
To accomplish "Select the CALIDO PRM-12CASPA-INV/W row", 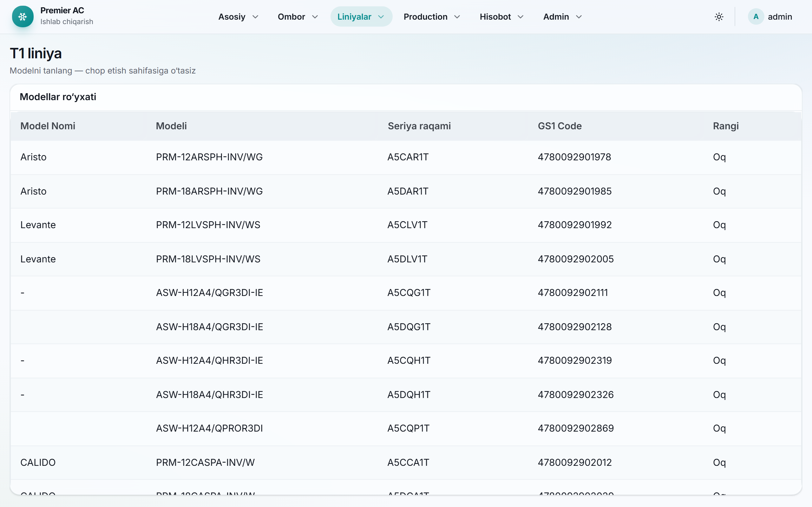I will [406, 463].
